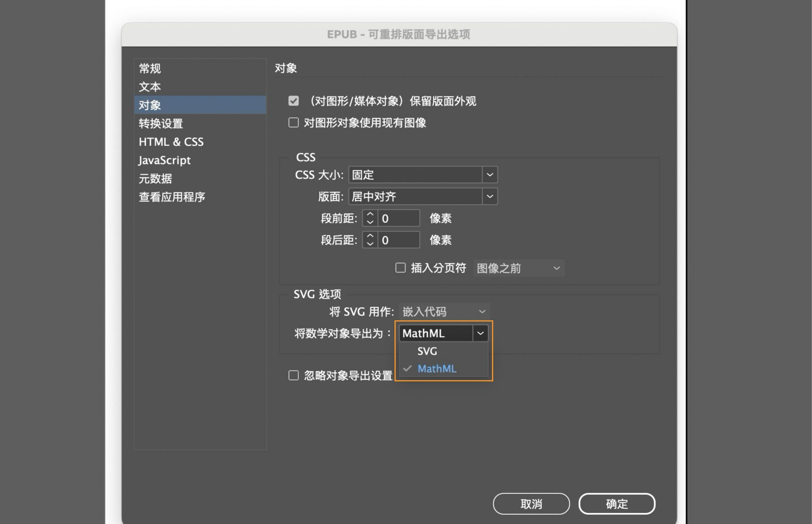Viewport: 812px width, 524px height.
Task: Select SVG in the math export dropdown
Action: coord(428,351)
